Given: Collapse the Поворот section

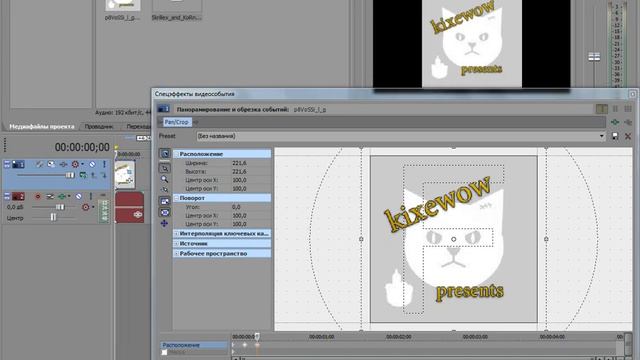Looking at the screenshot, I should [176, 198].
